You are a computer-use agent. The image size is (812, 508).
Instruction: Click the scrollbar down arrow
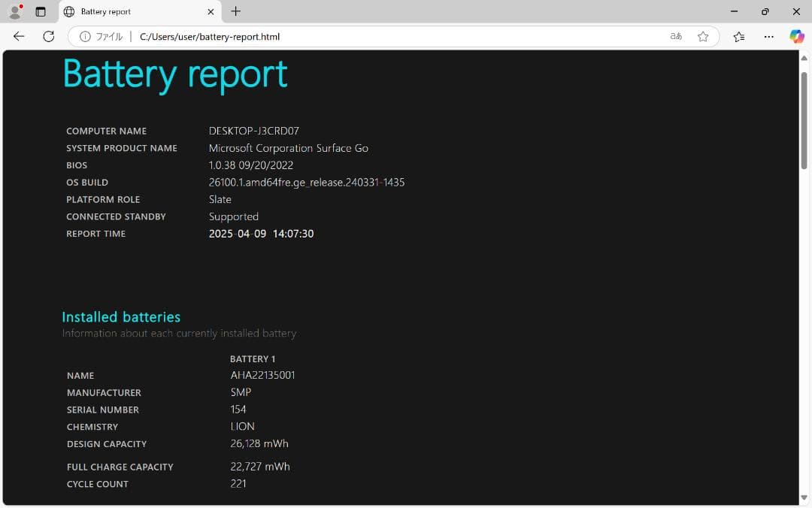[804, 497]
